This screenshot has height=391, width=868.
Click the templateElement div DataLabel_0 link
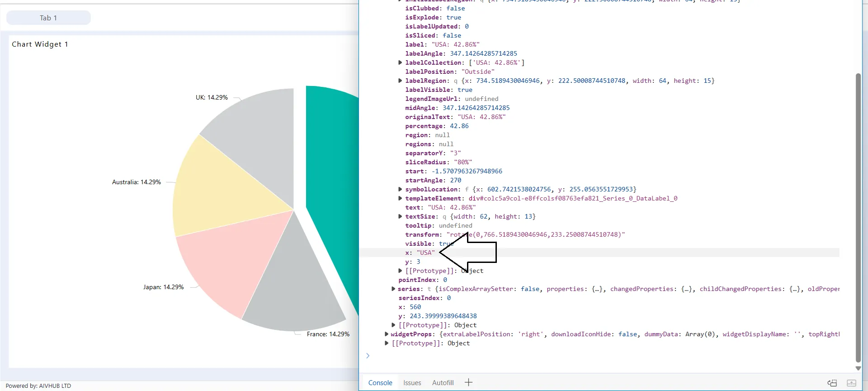[x=573, y=198]
